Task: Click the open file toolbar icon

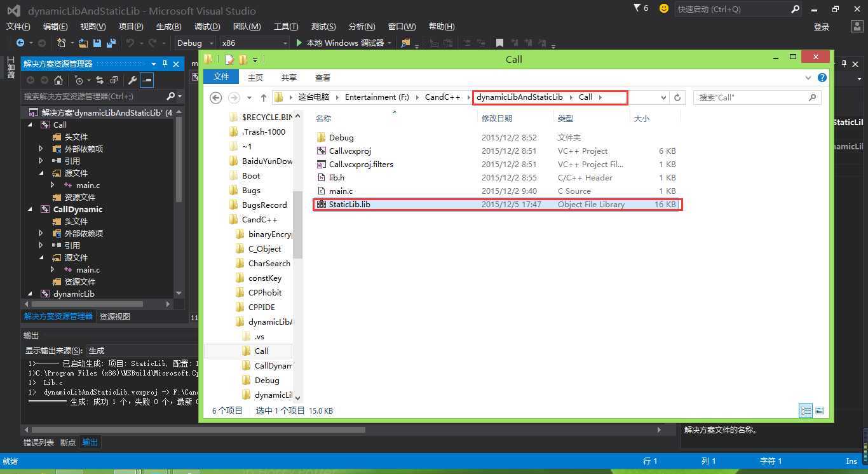Action: 83,43
